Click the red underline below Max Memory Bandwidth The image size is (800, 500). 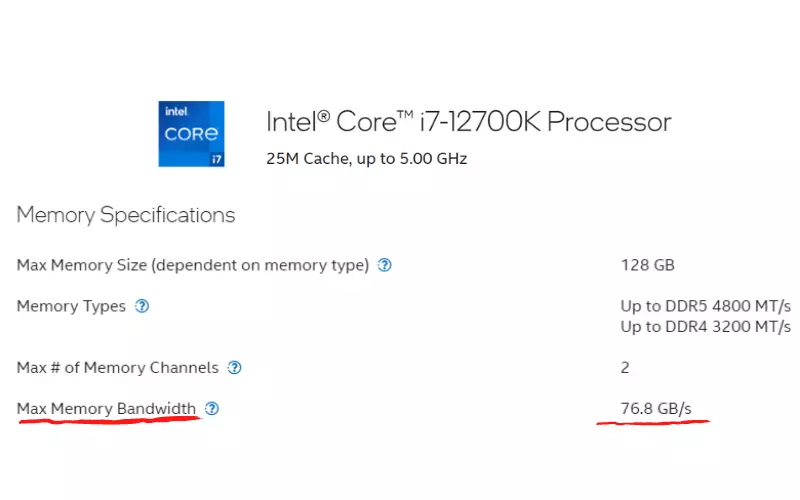[109, 420]
